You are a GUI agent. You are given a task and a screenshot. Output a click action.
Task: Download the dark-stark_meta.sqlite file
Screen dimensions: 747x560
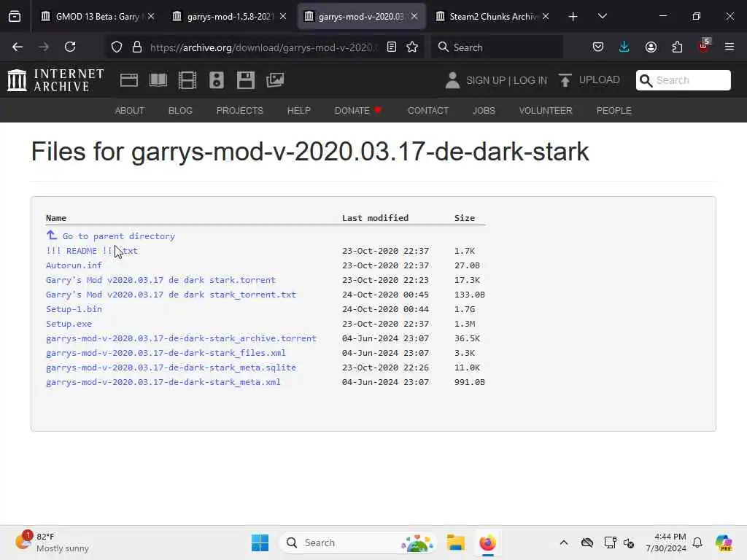171,367
